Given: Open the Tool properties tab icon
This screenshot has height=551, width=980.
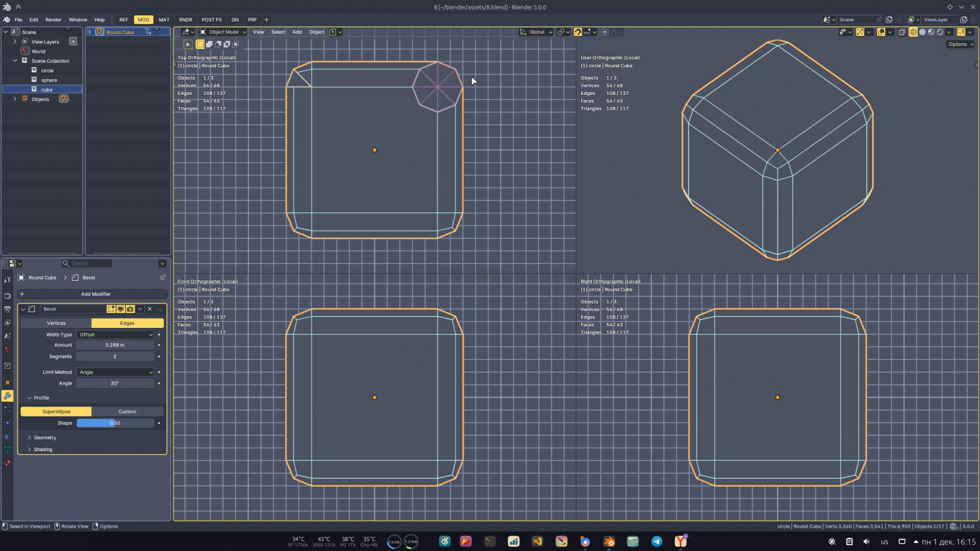Looking at the screenshot, I should pyautogui.click(x=8, y=280).
